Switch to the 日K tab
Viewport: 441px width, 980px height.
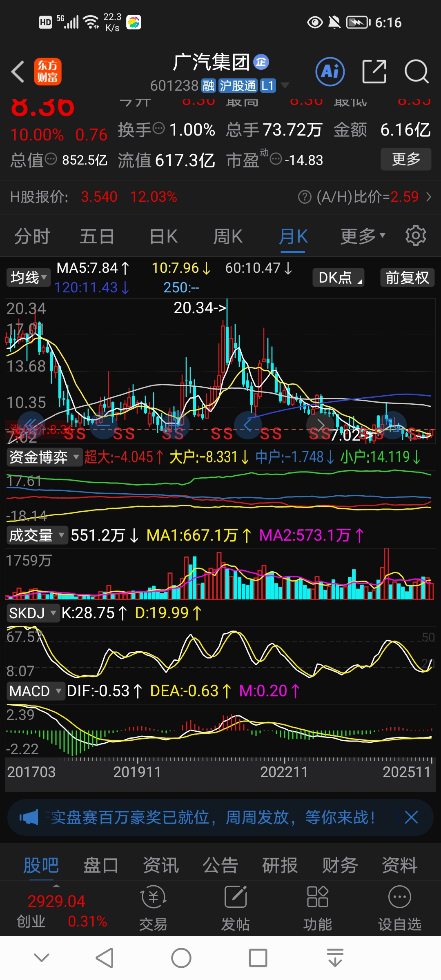(x=163, y=236)
